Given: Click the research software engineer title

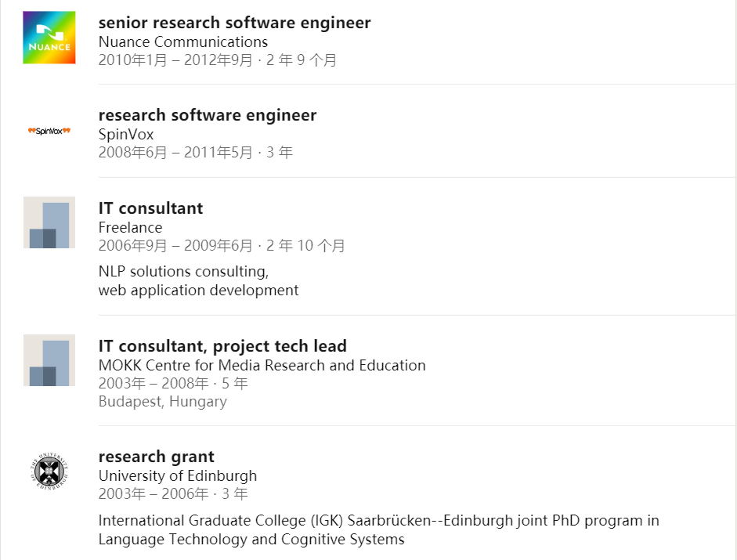Looking at the screenshot, I should pos(207,115).
